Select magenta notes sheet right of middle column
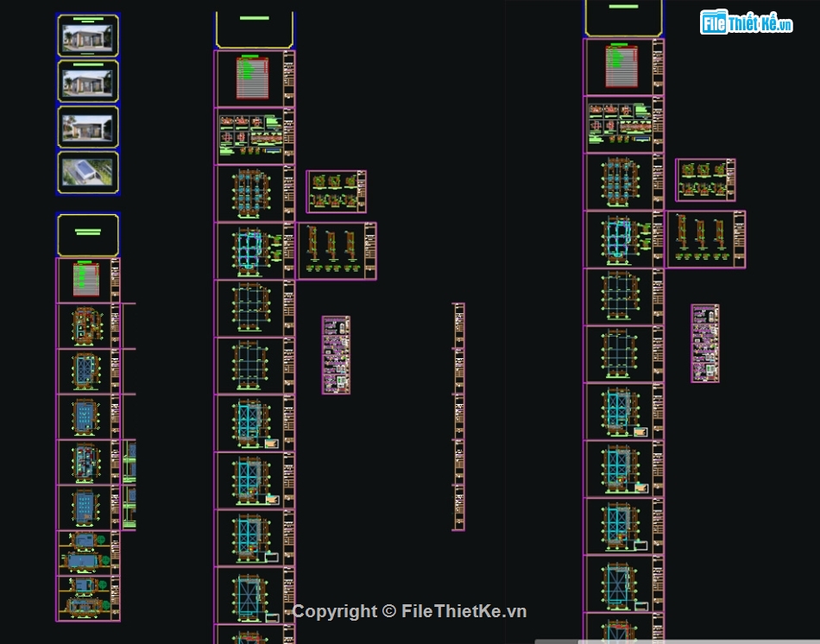 coord(336,355)
